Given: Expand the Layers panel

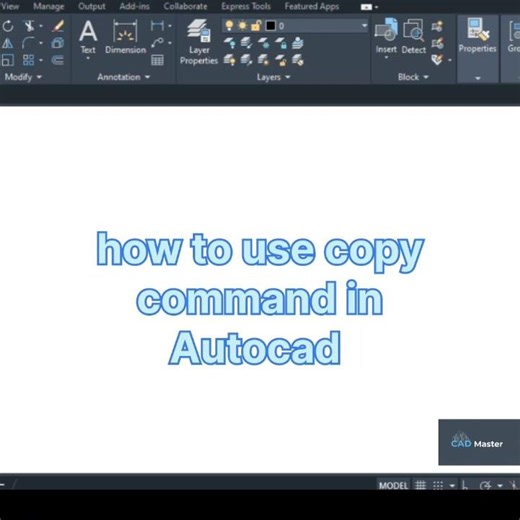Looking at the screenshot, I should click(x=273, y=77).
